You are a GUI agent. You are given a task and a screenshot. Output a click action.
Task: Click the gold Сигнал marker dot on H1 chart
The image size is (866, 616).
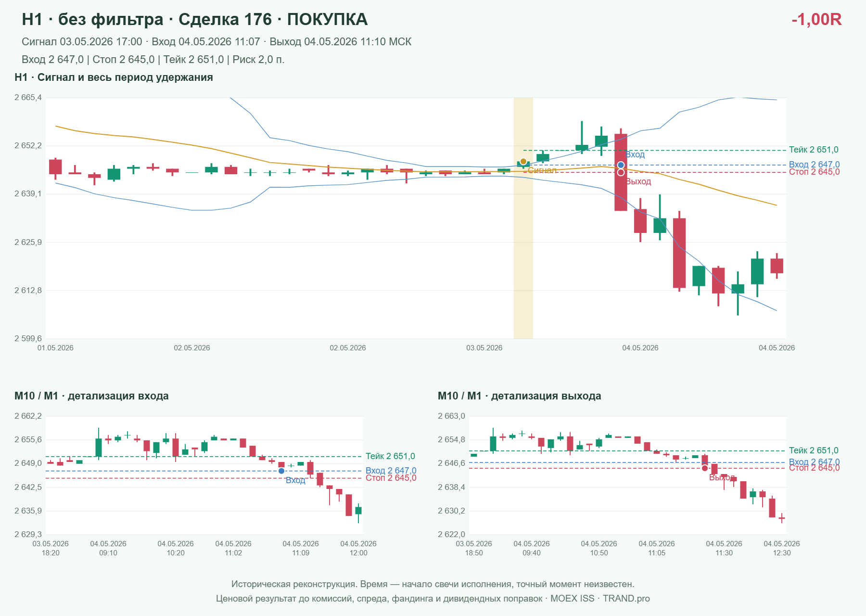pyautogui.click(x=523, y=162)
